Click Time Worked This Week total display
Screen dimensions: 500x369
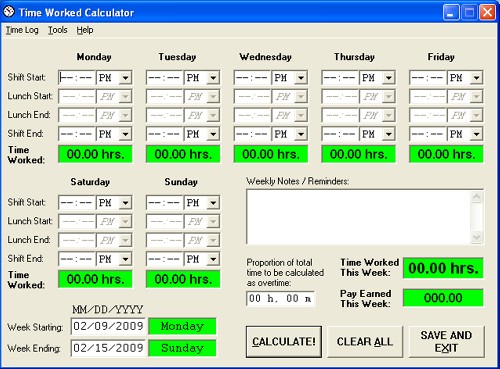(x=443, y=268)
